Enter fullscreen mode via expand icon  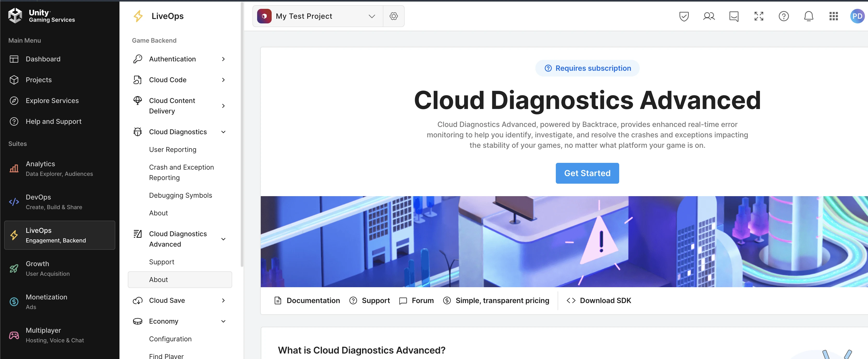758,16
